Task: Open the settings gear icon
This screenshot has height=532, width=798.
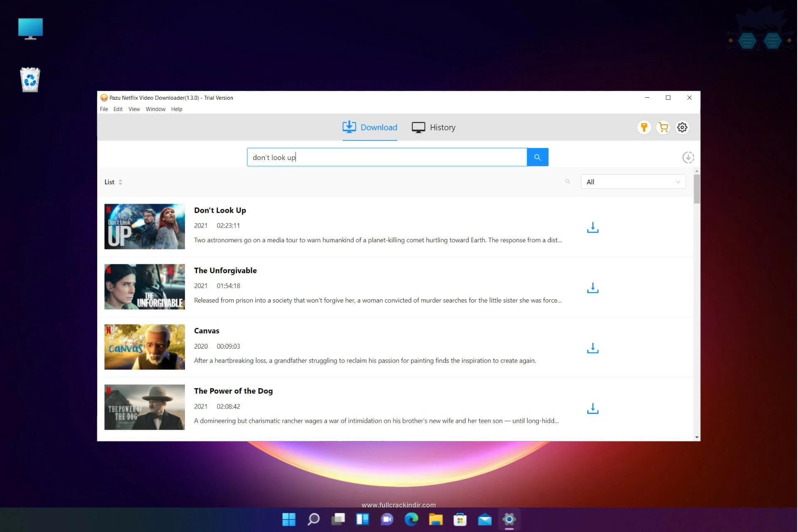Action: pyautogui.click(x=682, y=127)
